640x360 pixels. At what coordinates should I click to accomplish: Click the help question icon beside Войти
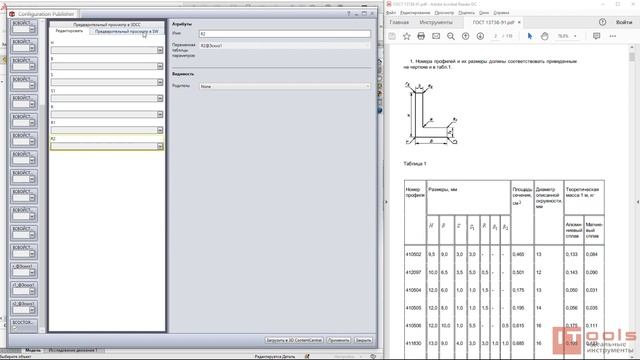(x=602, y=22)
